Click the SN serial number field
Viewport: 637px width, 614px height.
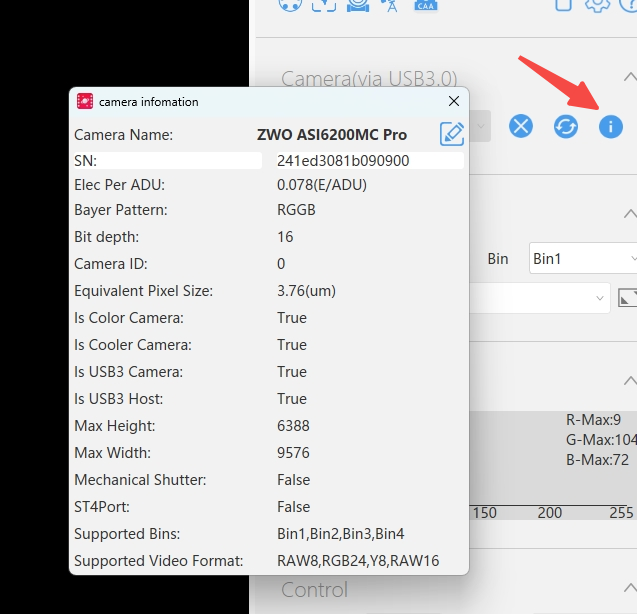[364, 160]
